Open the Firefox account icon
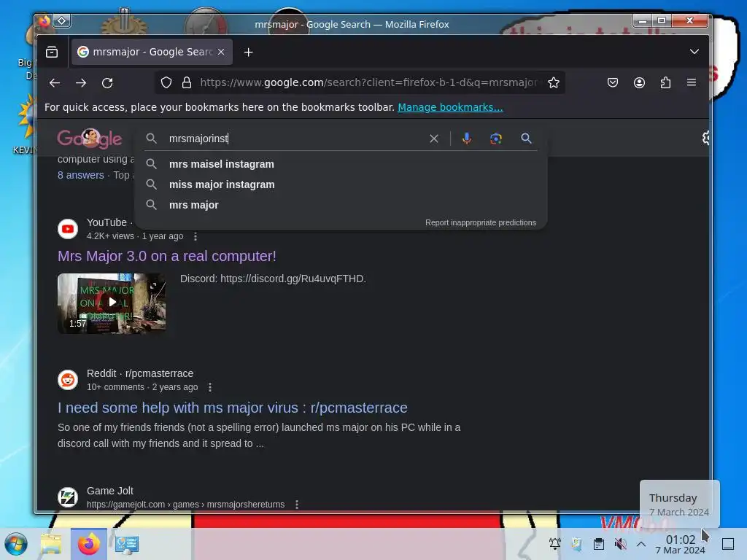Viewport: 747px width, 560px height. pos(639,83)
